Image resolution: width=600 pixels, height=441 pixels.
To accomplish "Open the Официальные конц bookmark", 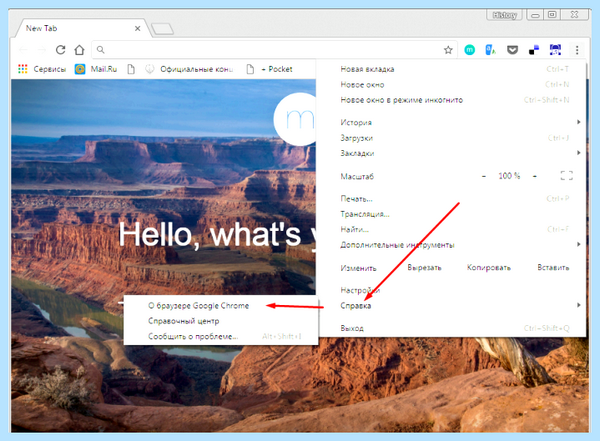I will pos(189,69).
